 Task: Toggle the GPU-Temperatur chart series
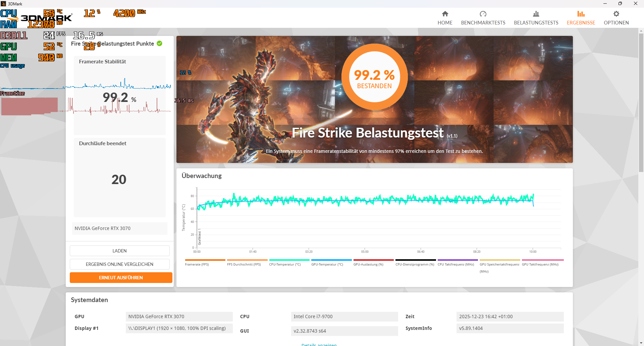click(331, 263)
